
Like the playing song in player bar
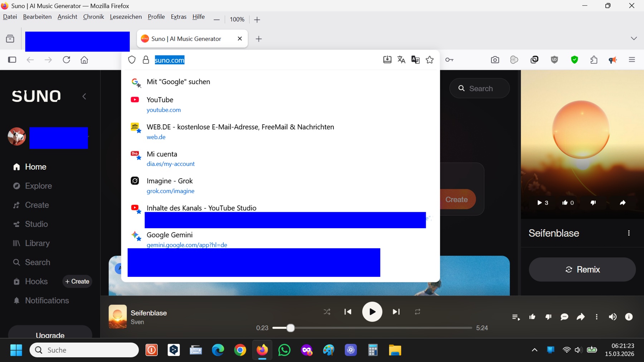click(532, 317)
